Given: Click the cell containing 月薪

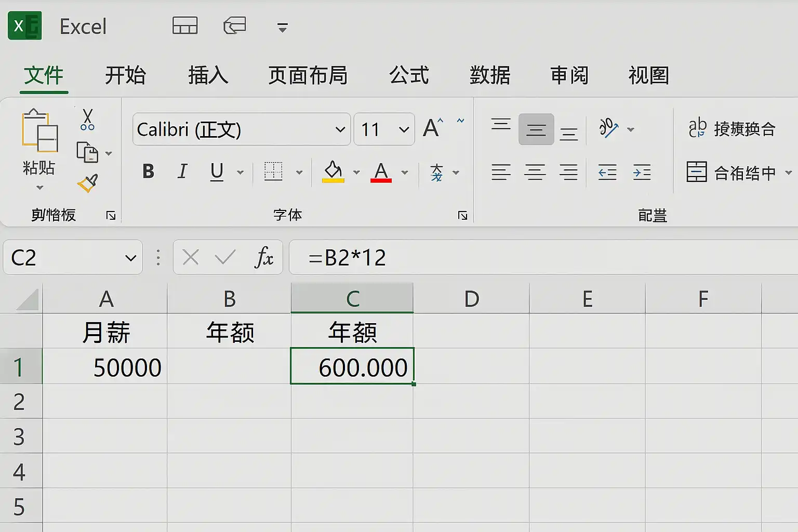Looking at the screenshot, I should pos(105,331).
